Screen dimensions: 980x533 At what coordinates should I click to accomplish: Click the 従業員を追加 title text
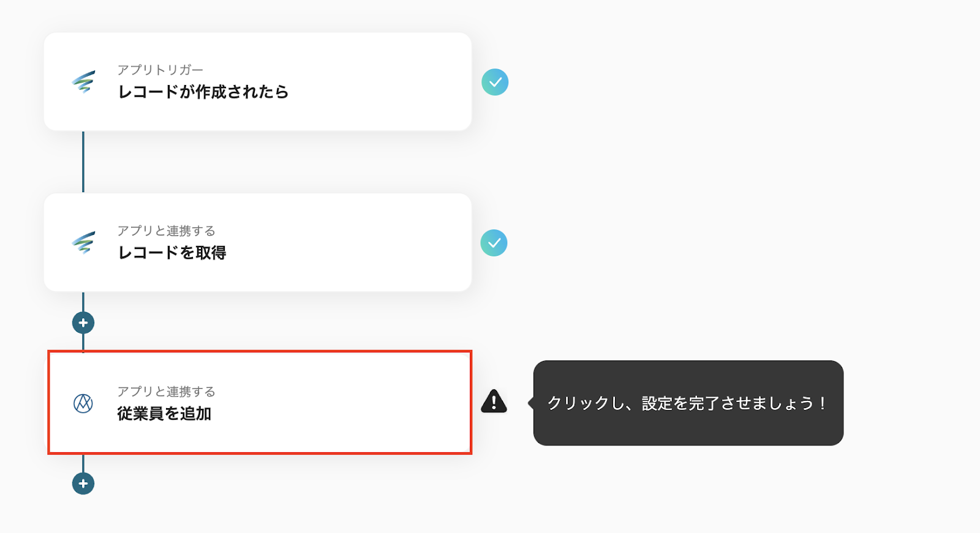coord(164,414)
